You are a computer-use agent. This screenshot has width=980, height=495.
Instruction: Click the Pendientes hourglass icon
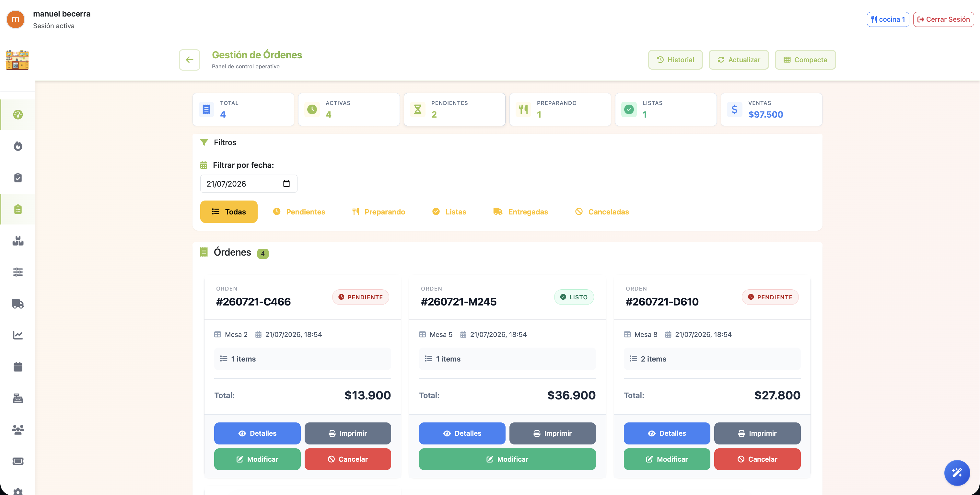coord(417,109)
